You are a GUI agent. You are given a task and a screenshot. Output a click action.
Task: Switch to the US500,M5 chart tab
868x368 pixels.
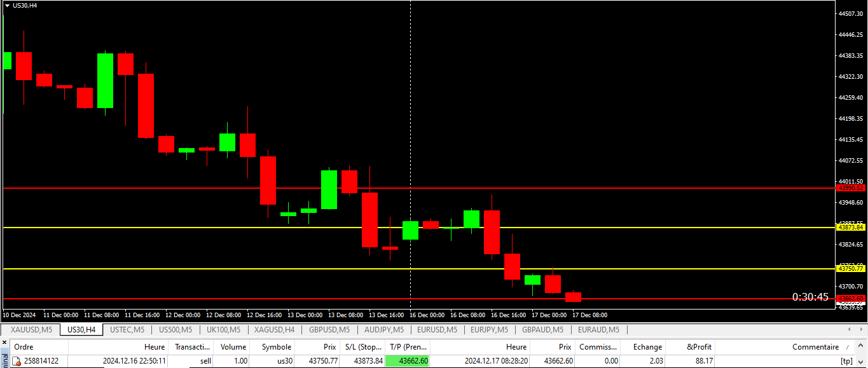click(175, 329)
